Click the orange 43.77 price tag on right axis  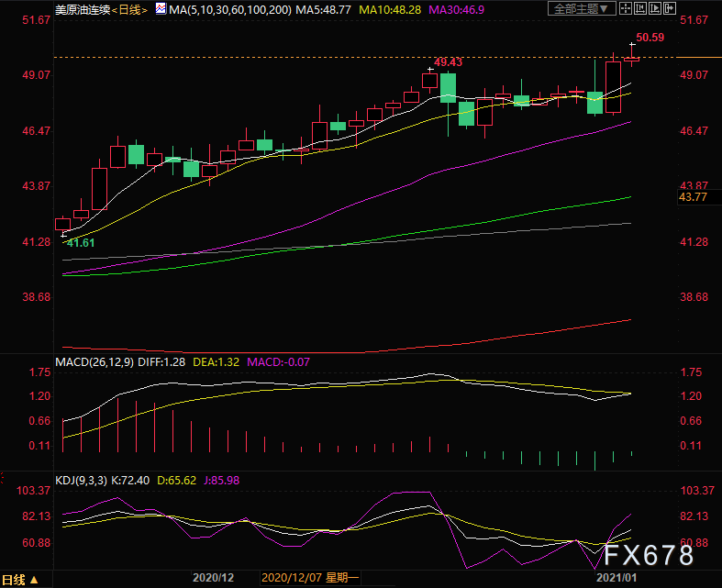click(x=693, y=196)
